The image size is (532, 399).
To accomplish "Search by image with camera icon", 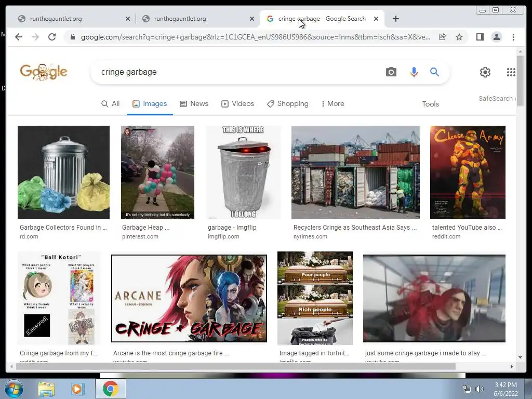I will point(391,72).
